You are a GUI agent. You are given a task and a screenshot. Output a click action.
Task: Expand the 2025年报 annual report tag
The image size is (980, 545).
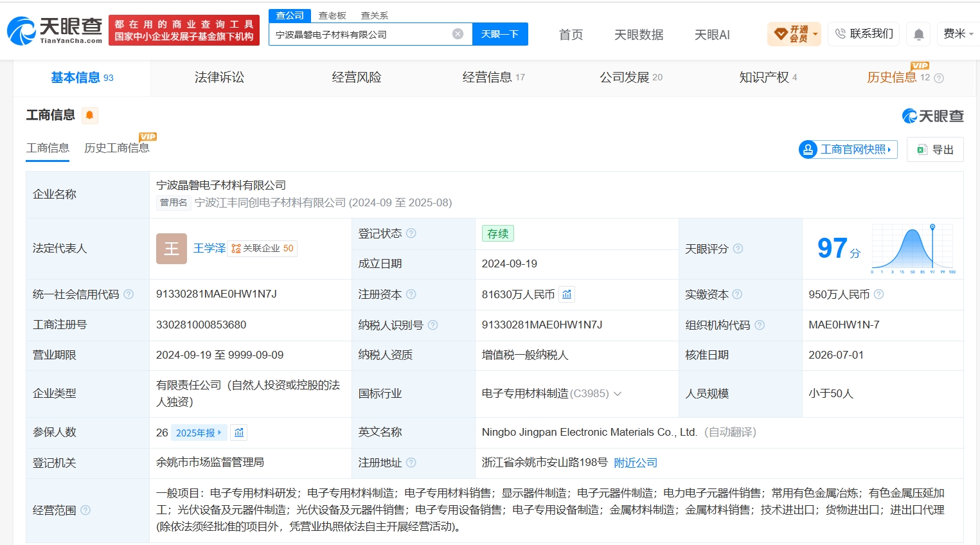(x=199, y=433)
